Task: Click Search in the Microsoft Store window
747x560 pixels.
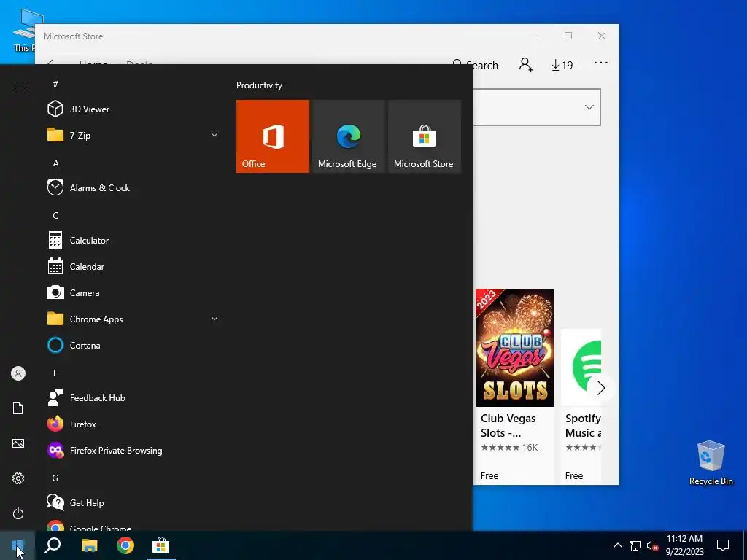Action: tap(475, 65)
